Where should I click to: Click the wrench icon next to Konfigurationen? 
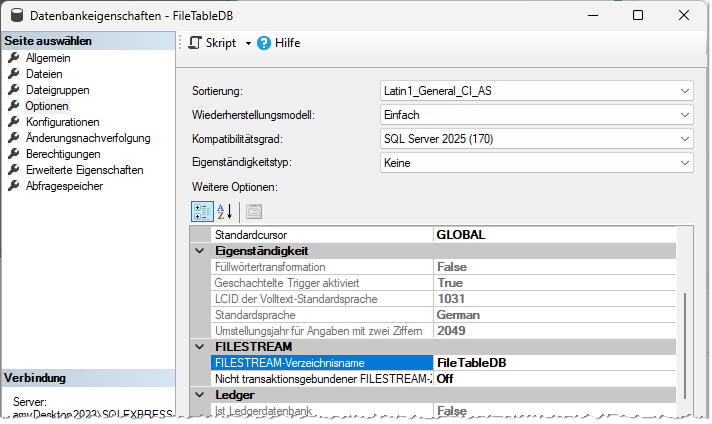[x=14, y=122]
